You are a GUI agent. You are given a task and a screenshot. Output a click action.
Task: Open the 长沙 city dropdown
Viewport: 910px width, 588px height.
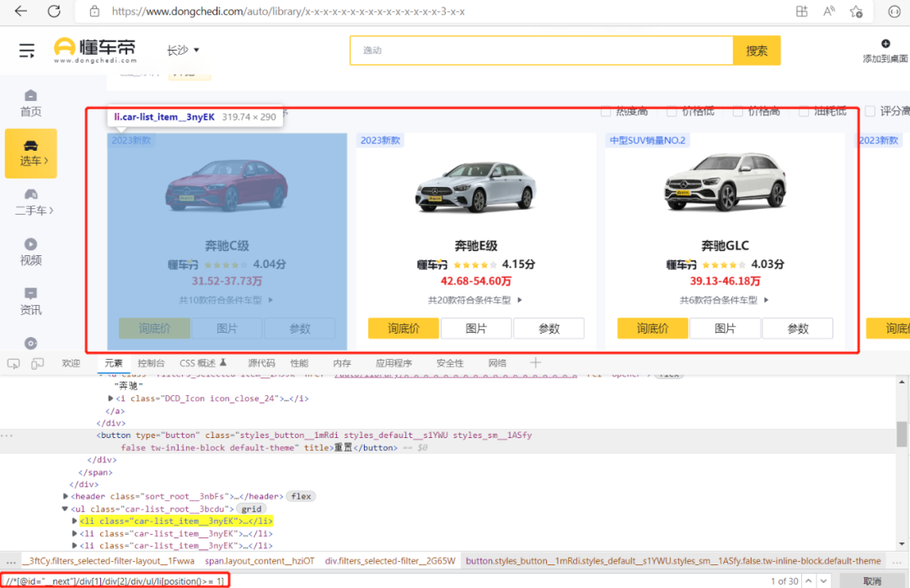pos(183,51)
